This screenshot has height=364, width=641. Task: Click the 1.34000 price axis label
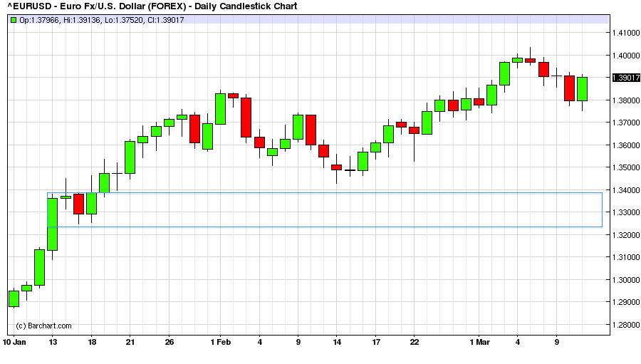pos(626,190)
